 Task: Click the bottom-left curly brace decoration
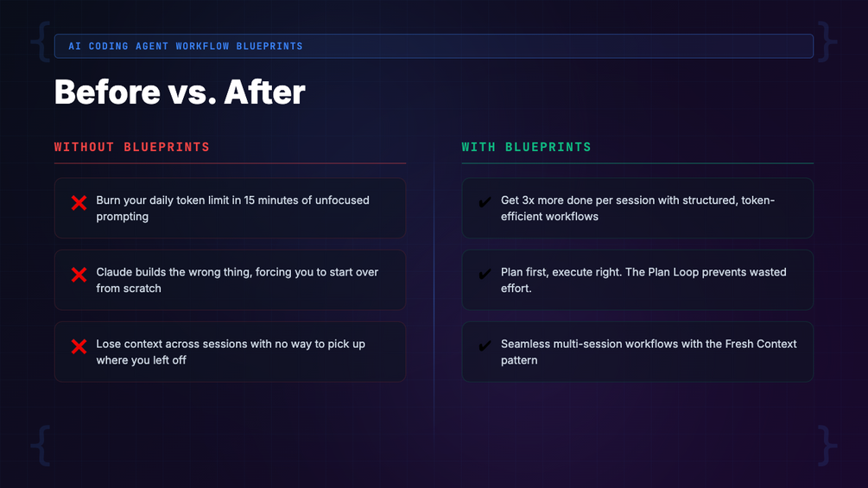coord(41,446)
